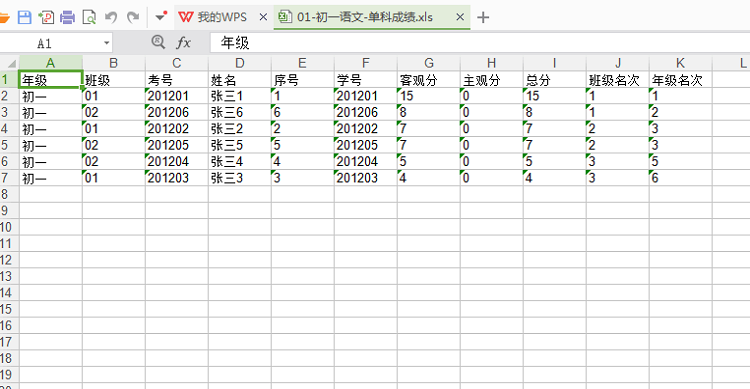Open Print Preview with the magnifier page icon

[x=89, y=18]
